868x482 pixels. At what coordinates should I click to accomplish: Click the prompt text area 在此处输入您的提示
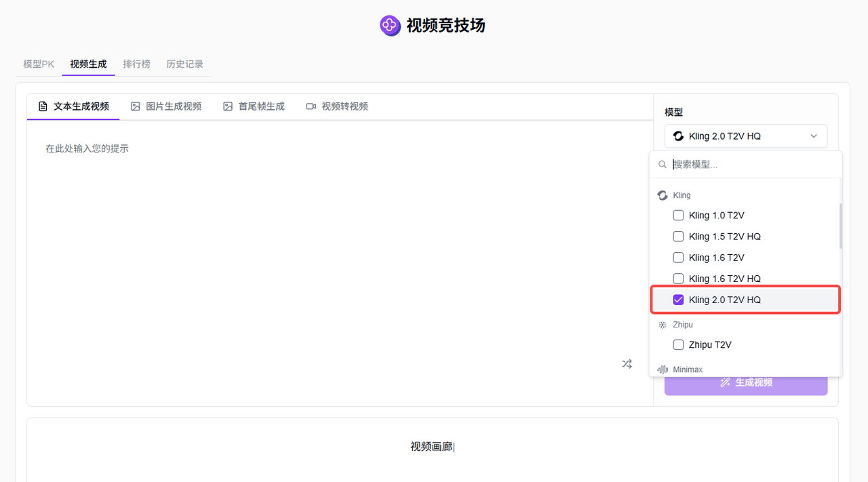pos(339,251)
